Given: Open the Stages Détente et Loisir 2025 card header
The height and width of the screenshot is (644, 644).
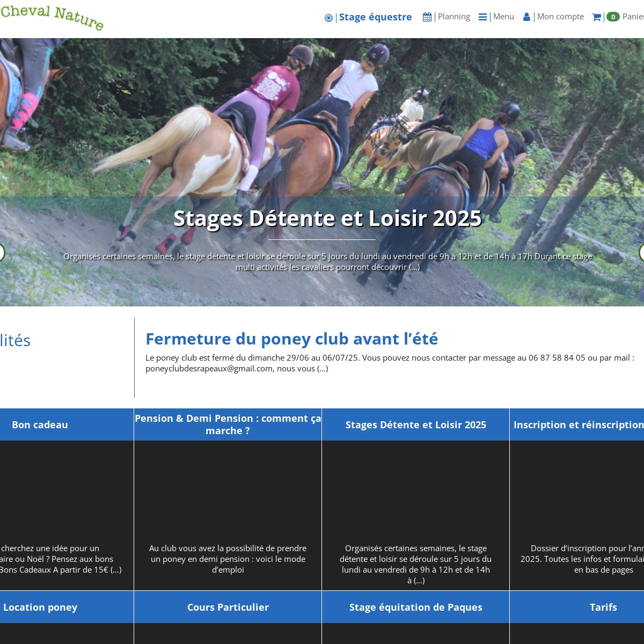Looking at the screenshot, I should (415, 425).
